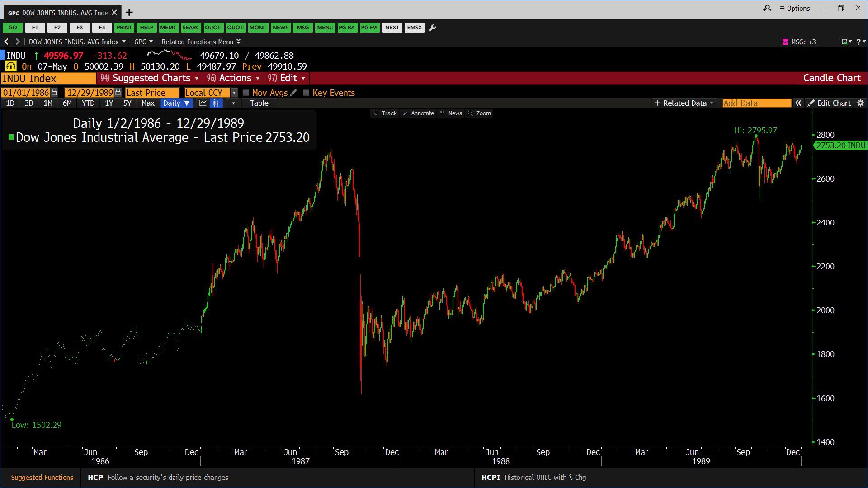Expand the Related Functions Menu

point(201,42)
